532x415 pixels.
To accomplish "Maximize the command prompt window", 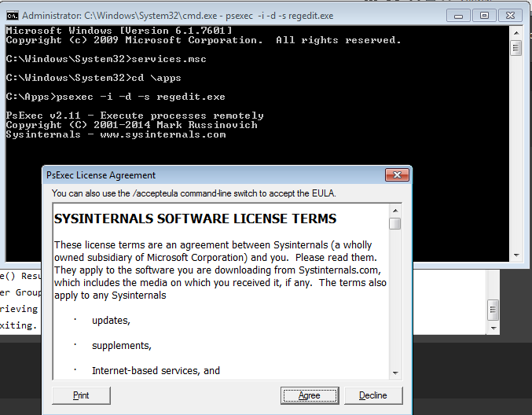I will [x=484, y=15].
